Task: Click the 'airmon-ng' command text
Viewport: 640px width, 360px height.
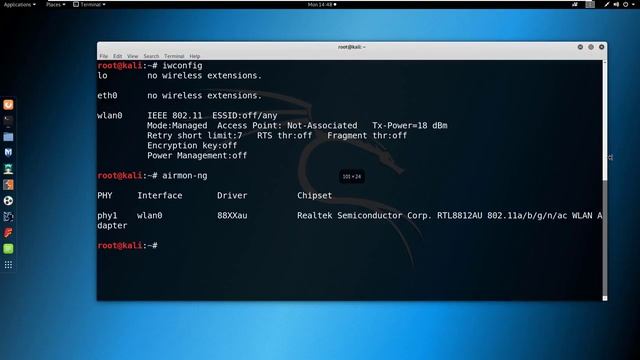Action: pos(184,176)
